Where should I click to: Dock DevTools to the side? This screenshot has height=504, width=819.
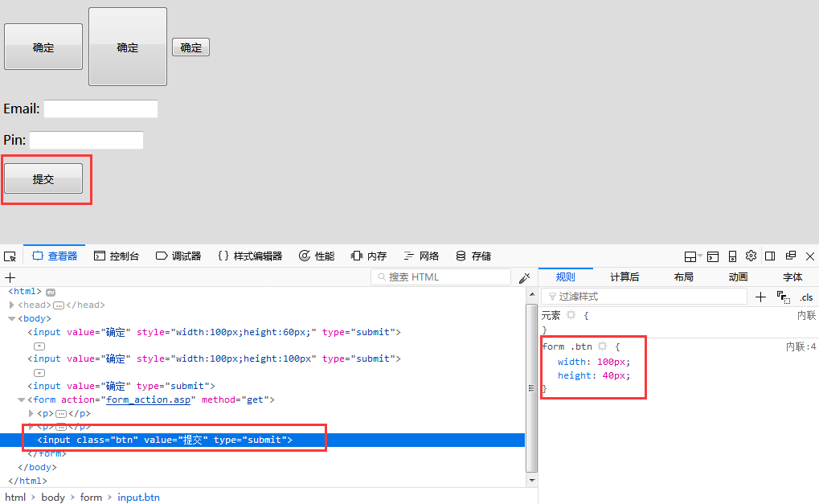tap(770, 256)
